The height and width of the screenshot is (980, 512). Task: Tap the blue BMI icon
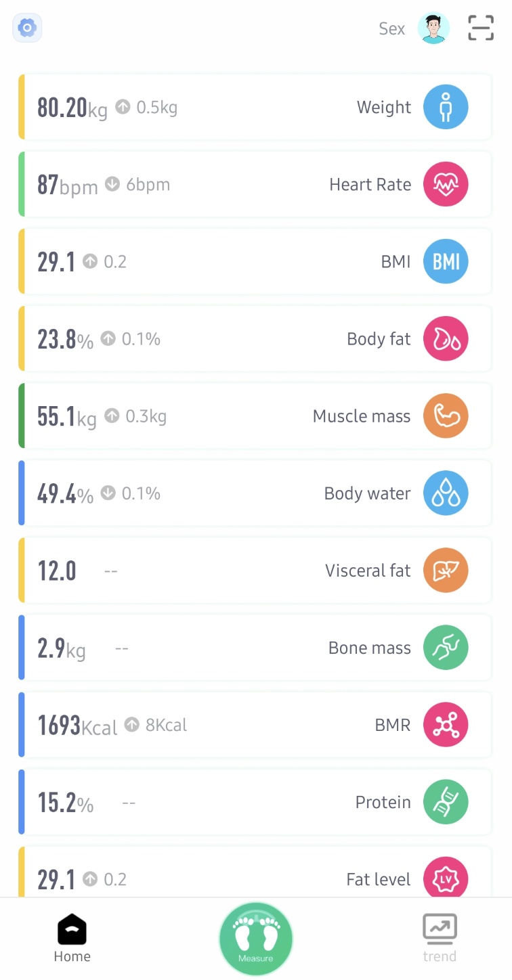(x=446, y=261)
